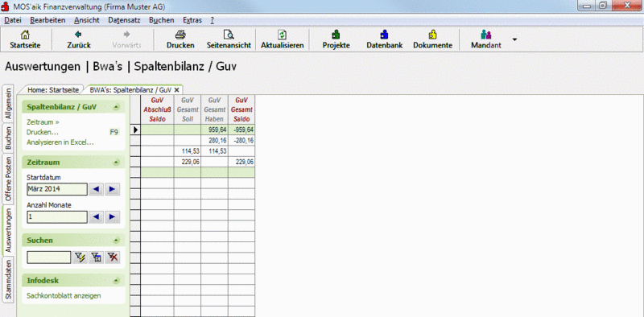Open the Buchen menu
This screenshot has height=317, width=644.
[x=162, y=20]
